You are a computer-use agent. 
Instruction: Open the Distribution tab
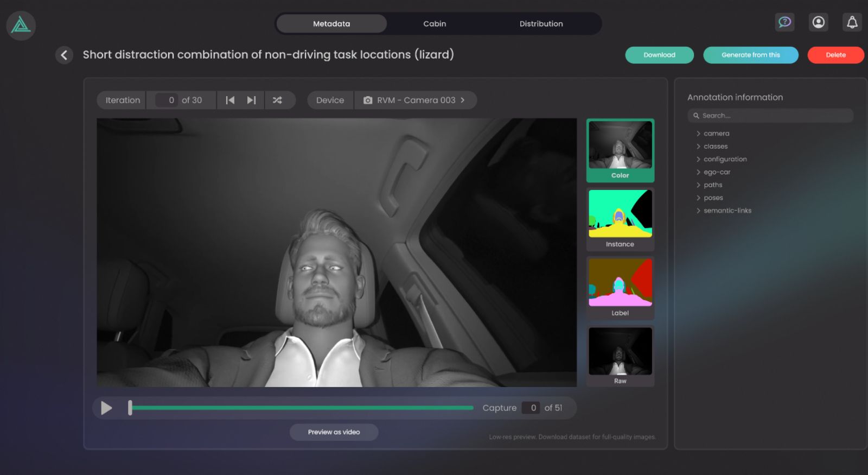click(x=541, y=24)
